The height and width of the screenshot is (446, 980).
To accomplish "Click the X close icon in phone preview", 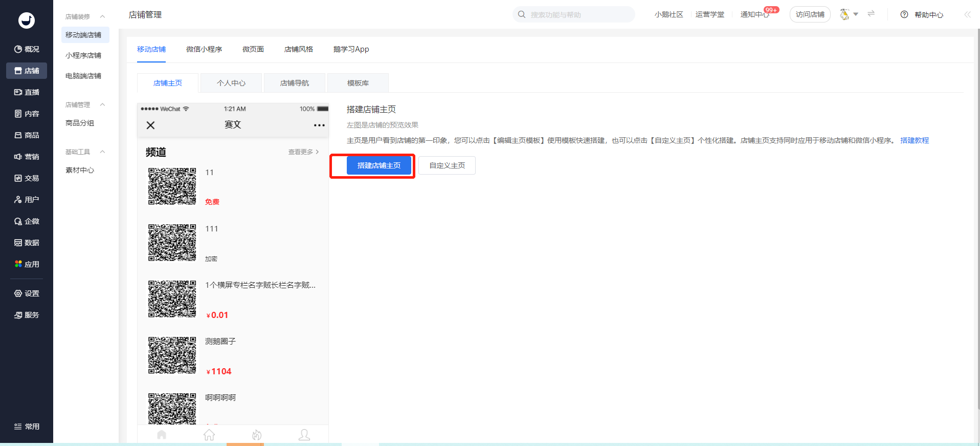I will (x=150, y=125).
